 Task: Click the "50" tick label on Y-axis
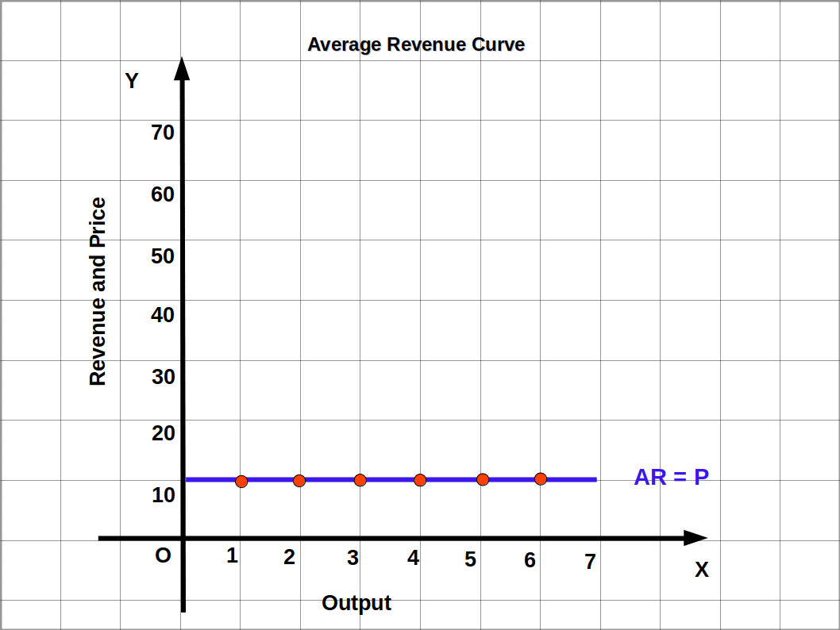(163, 256)
